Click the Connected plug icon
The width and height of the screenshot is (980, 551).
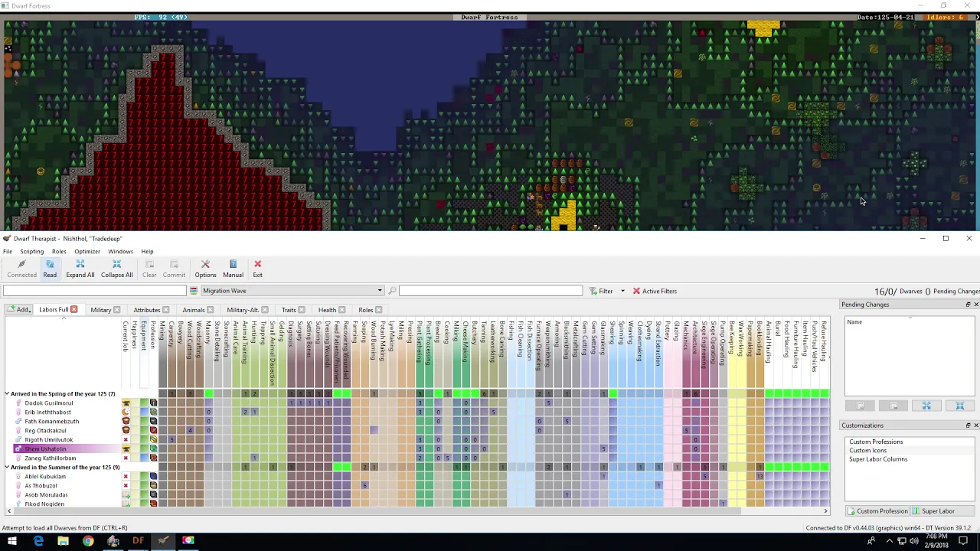click(21, 264)
